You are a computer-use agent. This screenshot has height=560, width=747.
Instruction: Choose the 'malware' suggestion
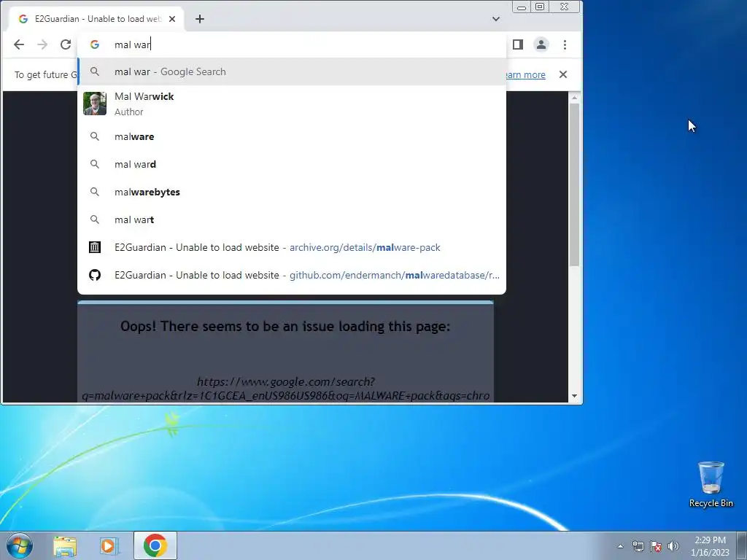point(292,136)
